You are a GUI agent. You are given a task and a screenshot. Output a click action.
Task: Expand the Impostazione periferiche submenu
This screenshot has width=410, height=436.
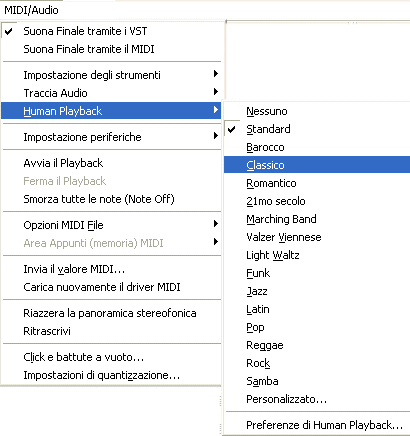pos(111,137)
